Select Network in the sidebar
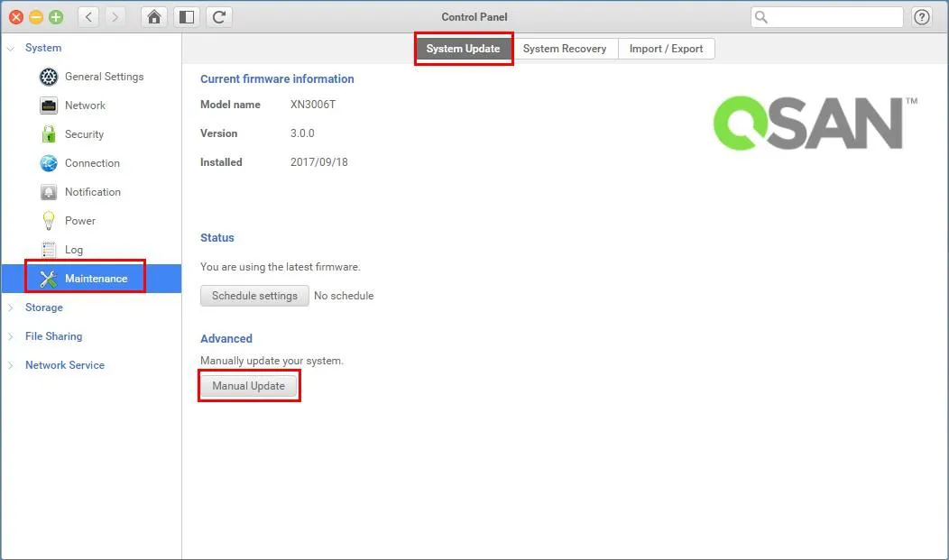Image resolution: width=949 pixels, height=560 pixels. pos(86,106)
